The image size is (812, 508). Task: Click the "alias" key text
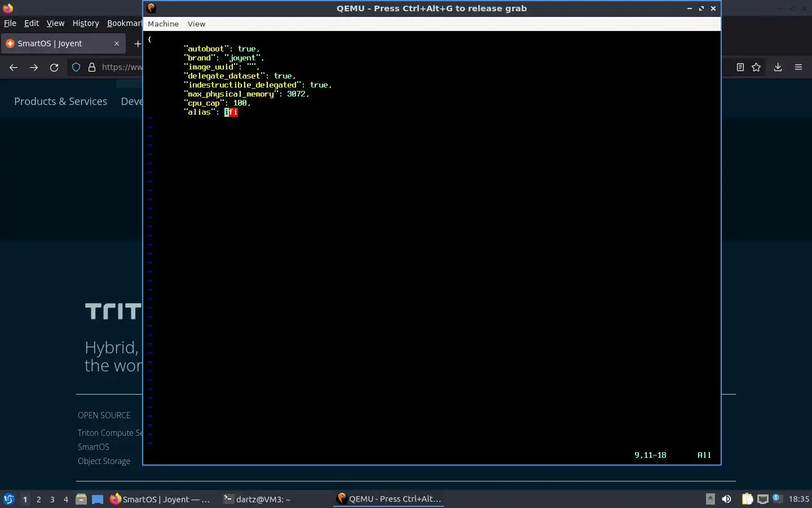pos(199,112)
